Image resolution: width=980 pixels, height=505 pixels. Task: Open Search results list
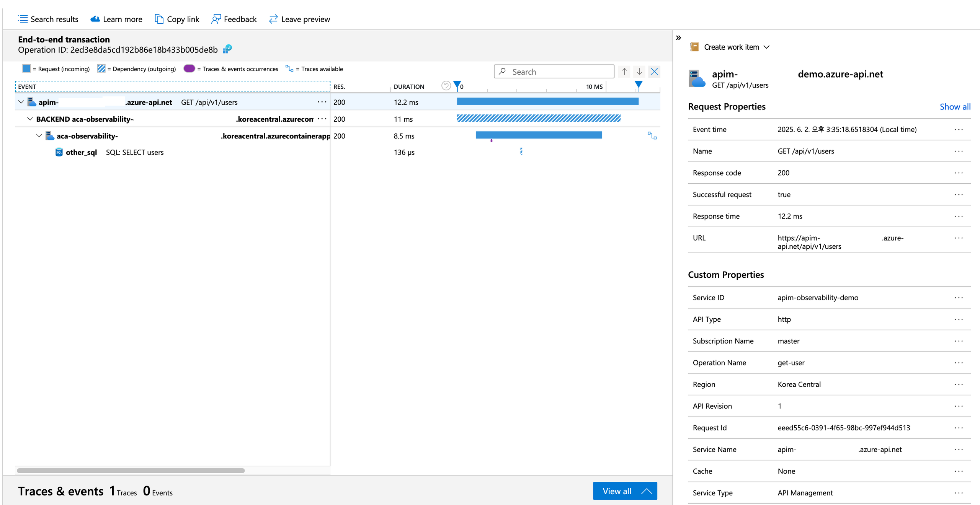48,19
